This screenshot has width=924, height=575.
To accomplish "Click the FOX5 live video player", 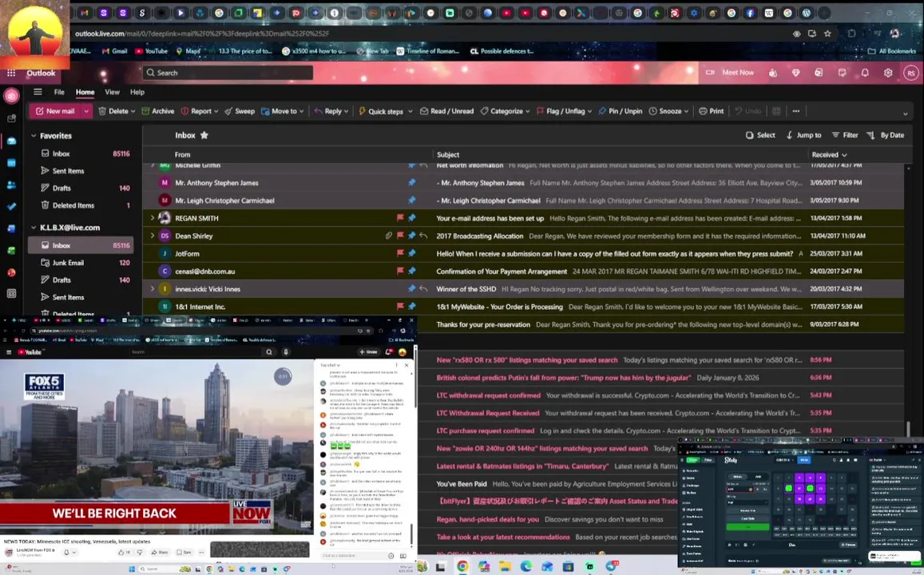I will 157,446.
